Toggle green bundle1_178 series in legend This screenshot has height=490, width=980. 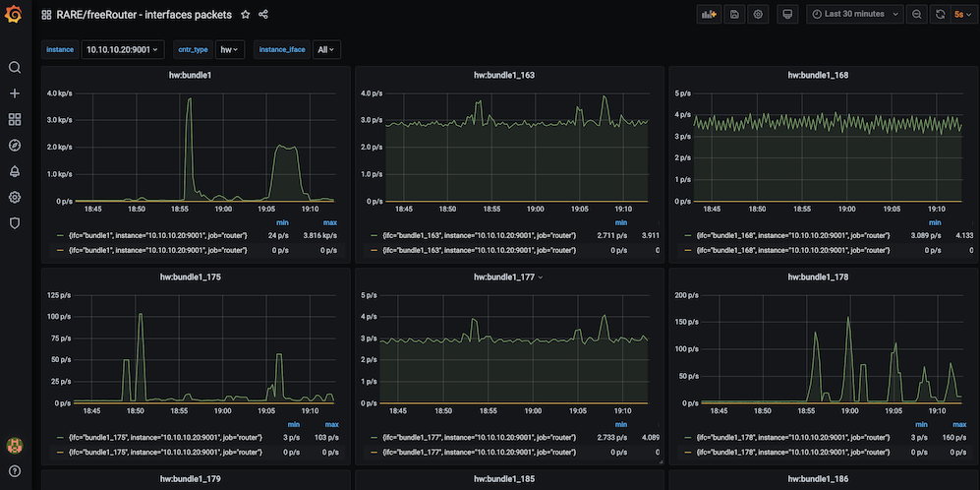pos(793,438)
